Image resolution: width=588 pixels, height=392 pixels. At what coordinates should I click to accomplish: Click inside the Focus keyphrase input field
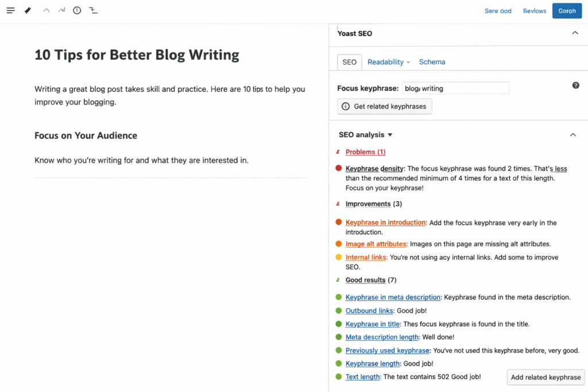coord(455,87)
